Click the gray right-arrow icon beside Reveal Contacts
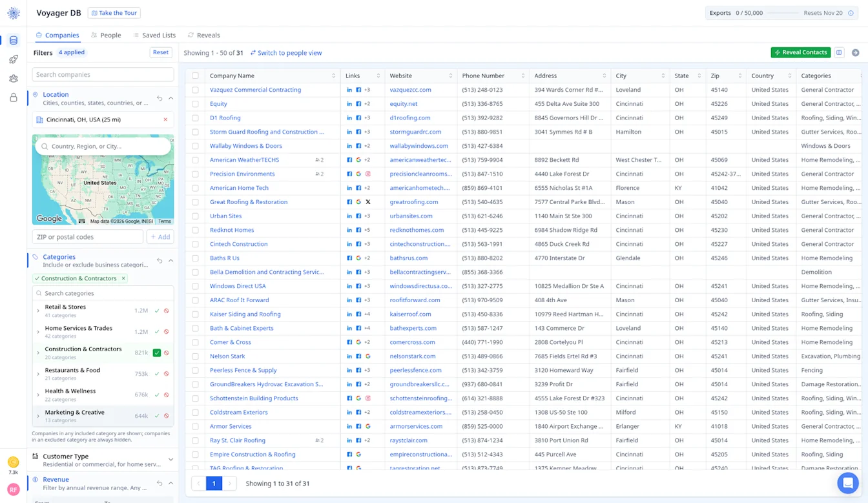The width and height of the screenshot is (868, 503). point(855,52)
